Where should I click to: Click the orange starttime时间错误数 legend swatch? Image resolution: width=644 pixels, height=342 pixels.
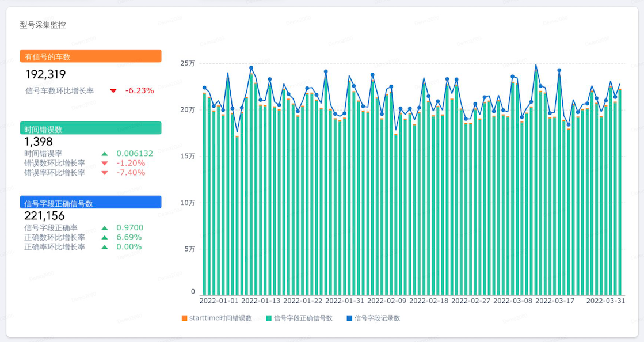click(184, 318)
